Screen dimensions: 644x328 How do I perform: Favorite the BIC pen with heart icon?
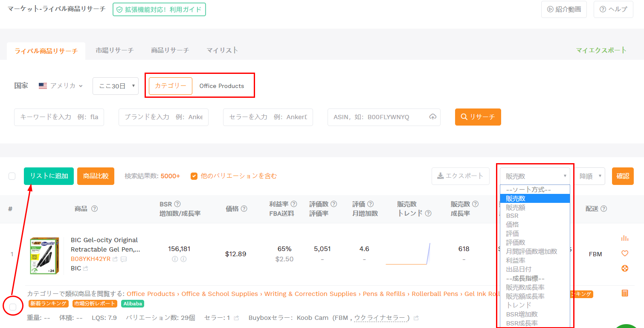pyautogui.click(x=625, y=253)
